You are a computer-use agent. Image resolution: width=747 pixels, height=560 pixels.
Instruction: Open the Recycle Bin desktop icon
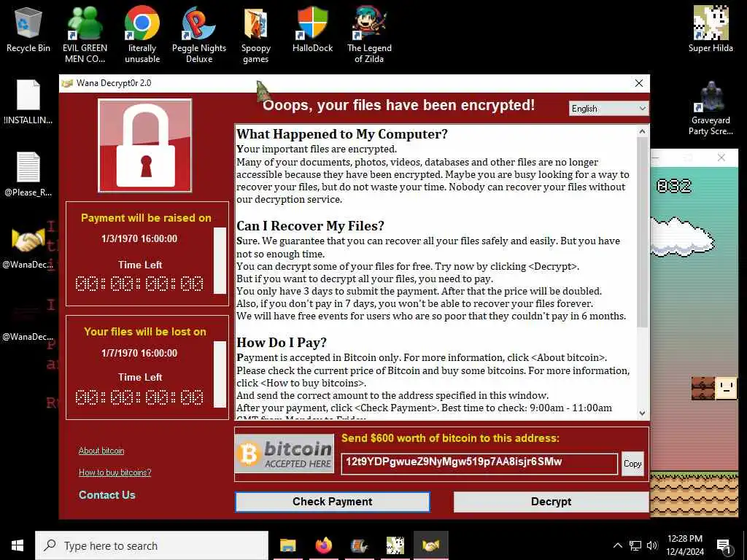coord(28,30)
